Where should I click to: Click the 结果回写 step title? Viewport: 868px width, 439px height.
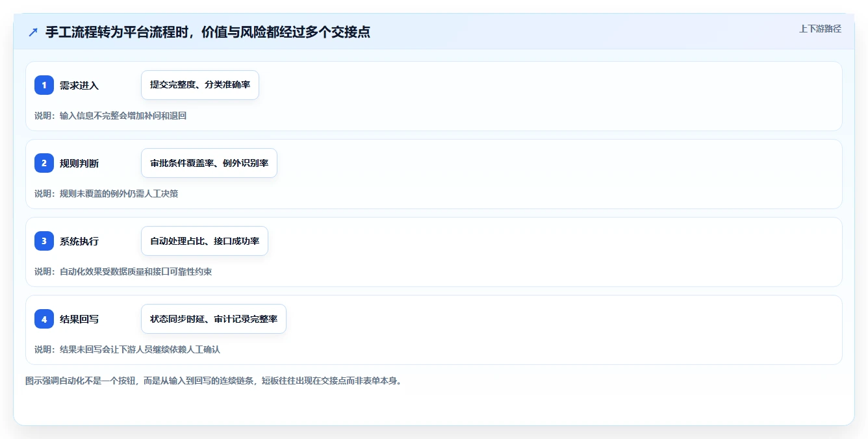pyautogui.click(x=79, y=320)
